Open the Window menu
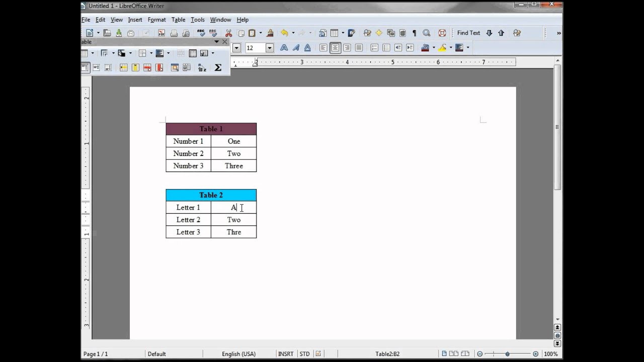644x362 pixels. (220, 20)
